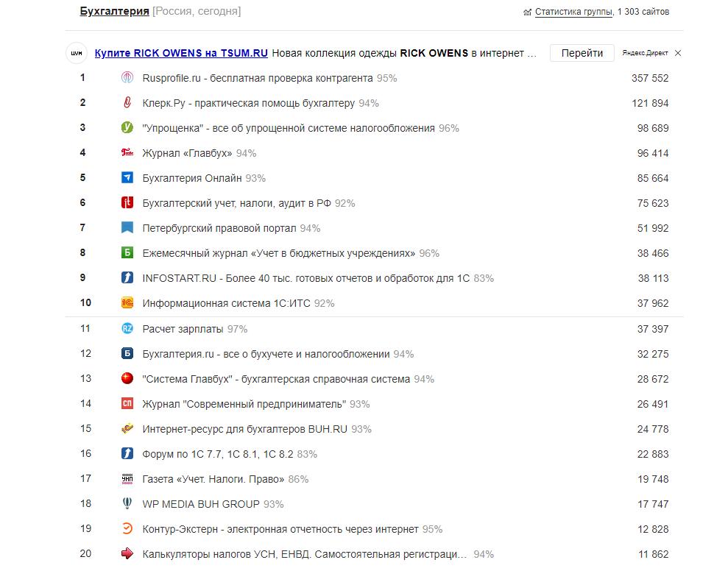Image resolution: width=728 pixels, height=571 pixels.
Task: Click the Петербургский правовой портал bookmark icon
Action: point(127,227)
